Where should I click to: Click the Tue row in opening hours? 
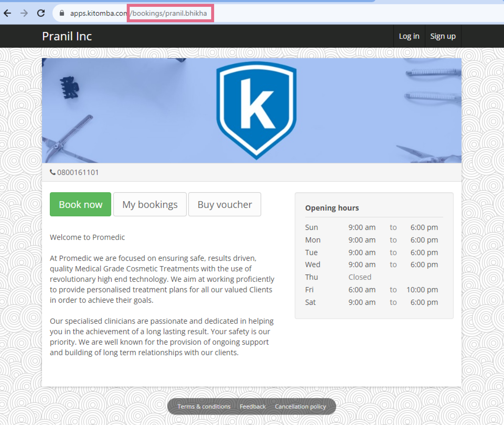pyautogui.click(x=374, y=252)
